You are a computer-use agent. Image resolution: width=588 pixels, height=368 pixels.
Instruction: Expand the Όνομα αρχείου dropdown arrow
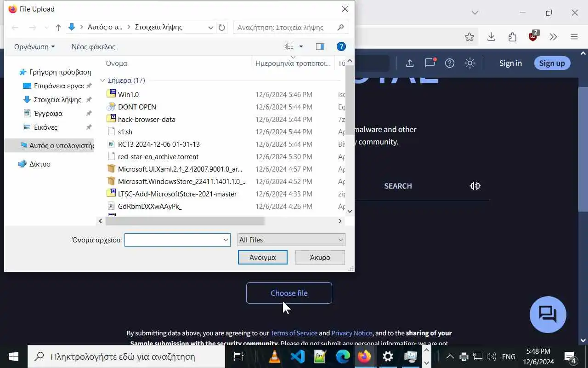(x=226, y=240)
